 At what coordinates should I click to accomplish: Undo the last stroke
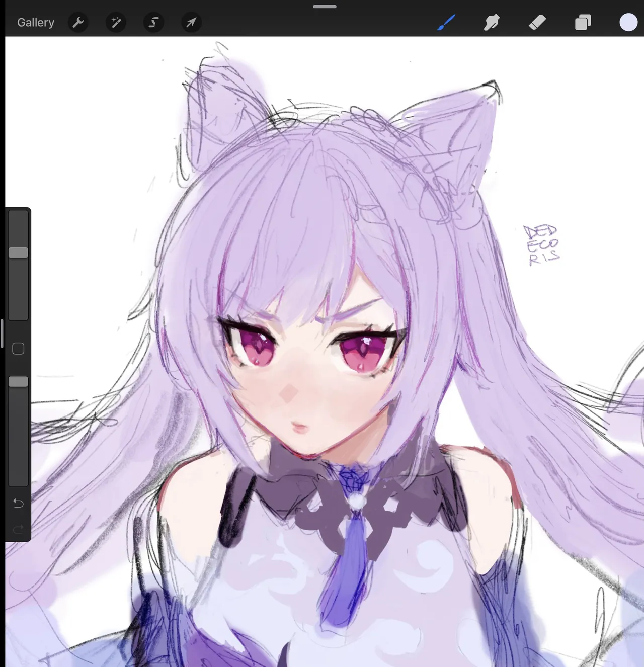[x=18, y=503]
